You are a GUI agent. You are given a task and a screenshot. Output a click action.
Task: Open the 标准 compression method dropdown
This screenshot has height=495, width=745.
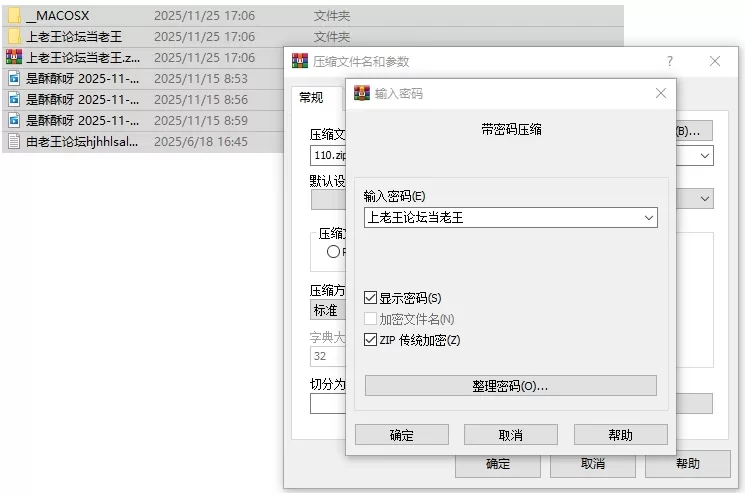(328, 310)
